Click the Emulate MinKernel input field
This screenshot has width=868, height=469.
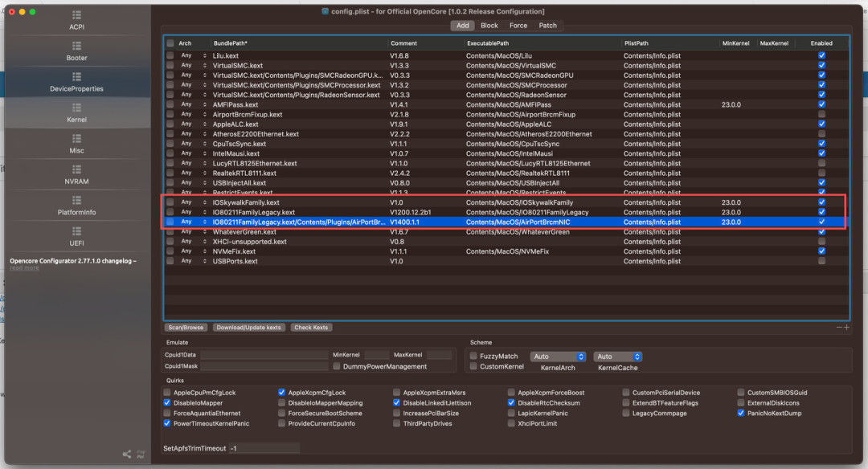tap(376, 354)
